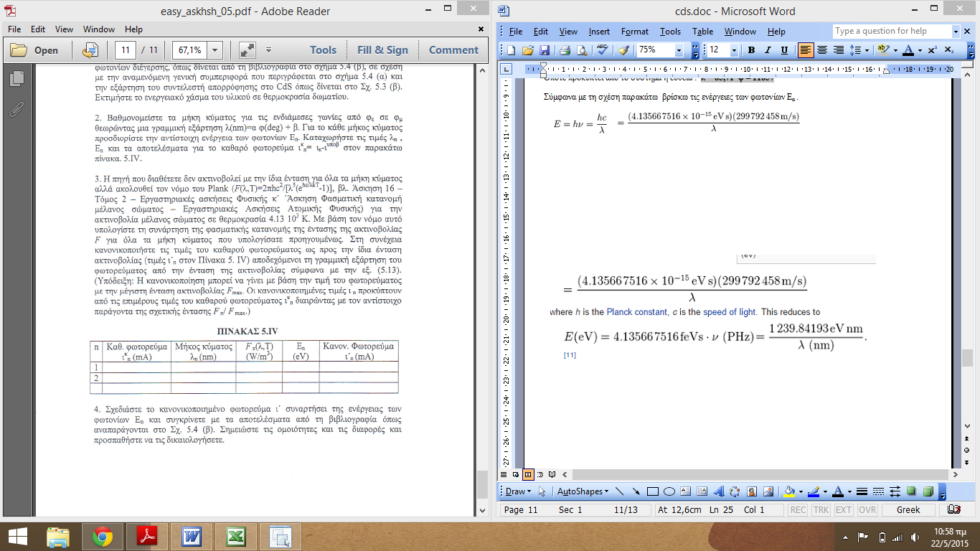Image resolution: width=980 pixels, height=551 pixels.
Task: Select the Oval drawing tool
Action: pyautogui.click(x=669, y=491)
